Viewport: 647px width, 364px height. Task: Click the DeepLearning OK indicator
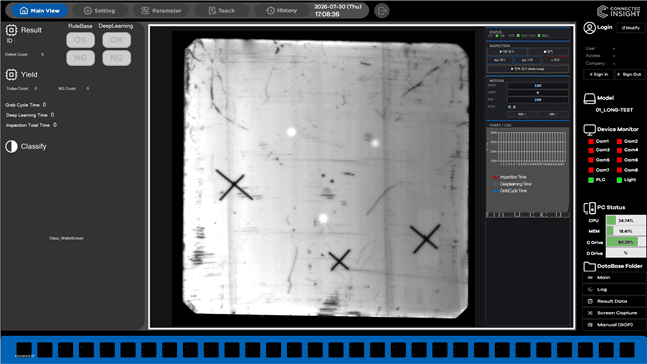click(116, 40)
